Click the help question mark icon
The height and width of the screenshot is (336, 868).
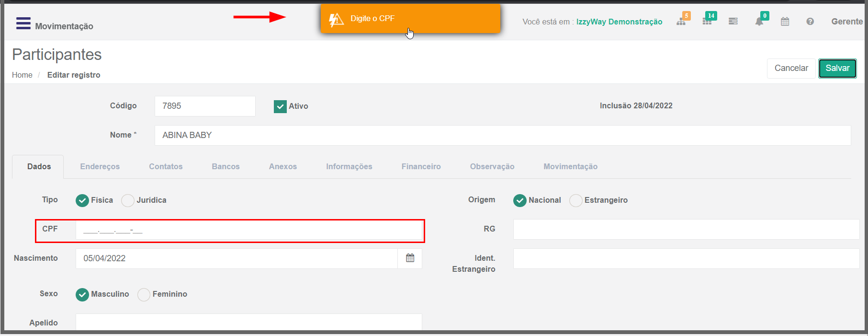coord(810,22)
